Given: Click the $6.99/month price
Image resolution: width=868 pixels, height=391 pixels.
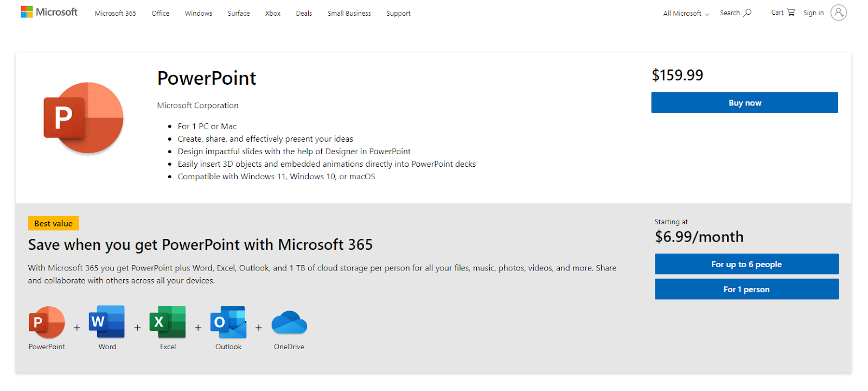Looking at the screenshot, I should [699, 237].
